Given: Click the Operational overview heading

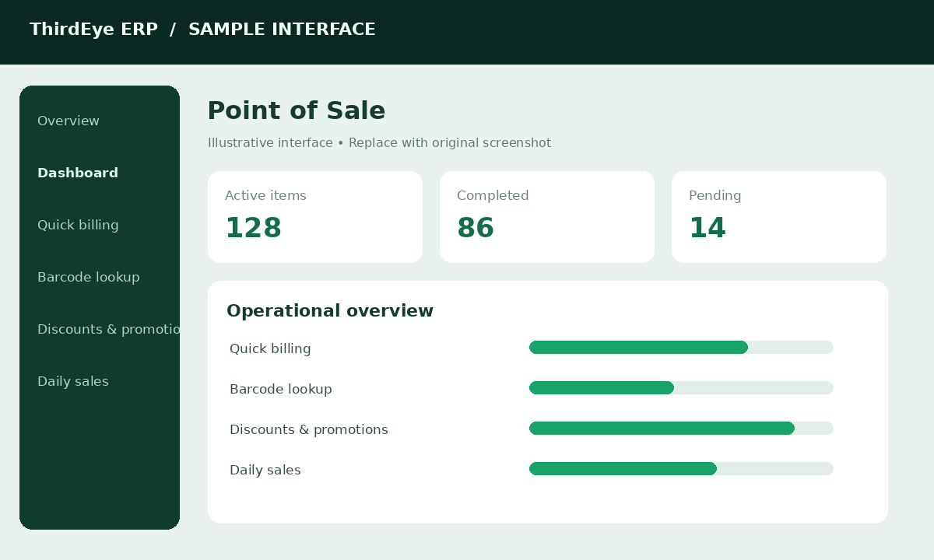Looking at the screenshot, I should pos(330,311).
